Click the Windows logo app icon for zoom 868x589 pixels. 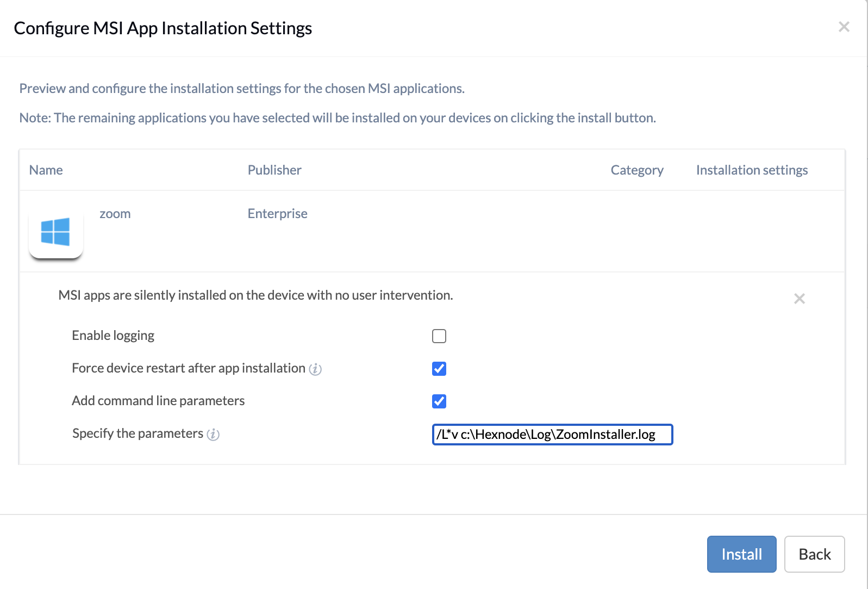coord(56,232)
